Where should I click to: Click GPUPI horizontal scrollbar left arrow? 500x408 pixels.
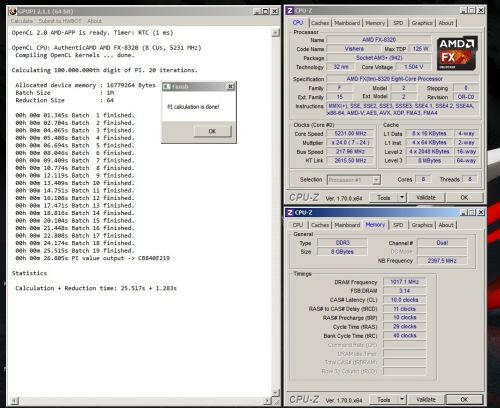click(15, 400)
